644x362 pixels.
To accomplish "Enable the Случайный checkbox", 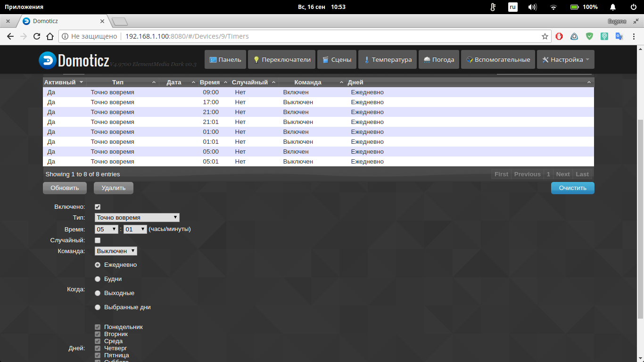I will 98,240.
